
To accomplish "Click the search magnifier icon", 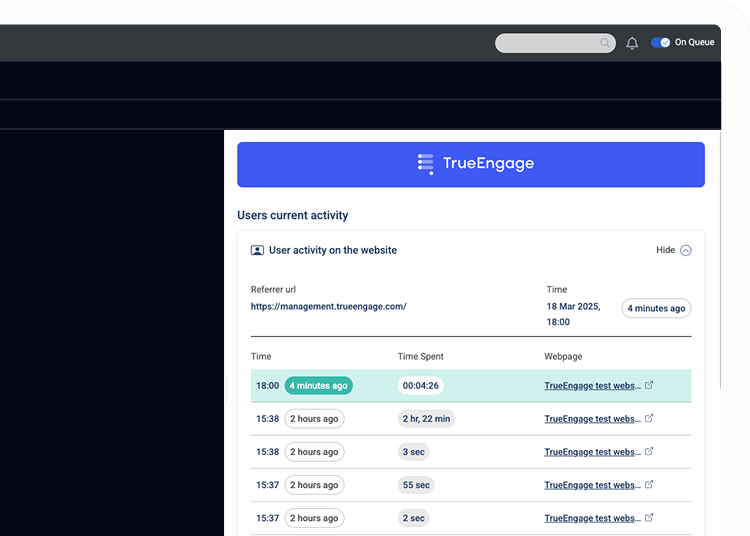I will (x=605, y=43).
